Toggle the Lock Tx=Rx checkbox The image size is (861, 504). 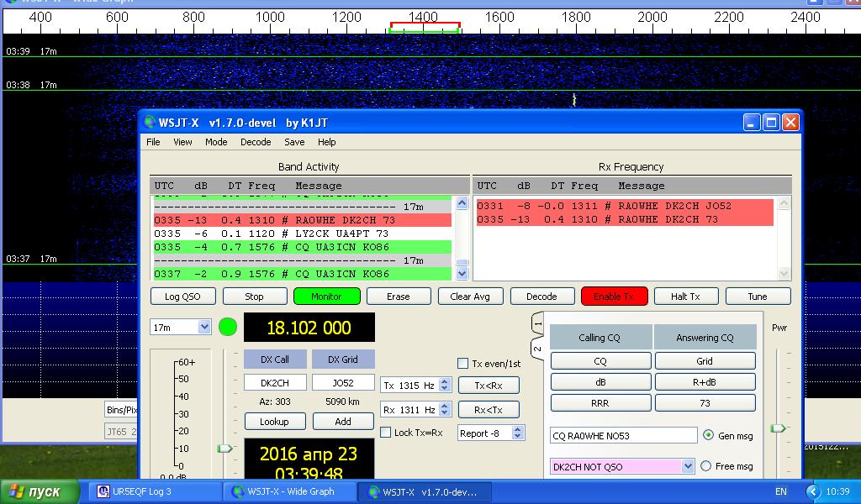point(386,433)
